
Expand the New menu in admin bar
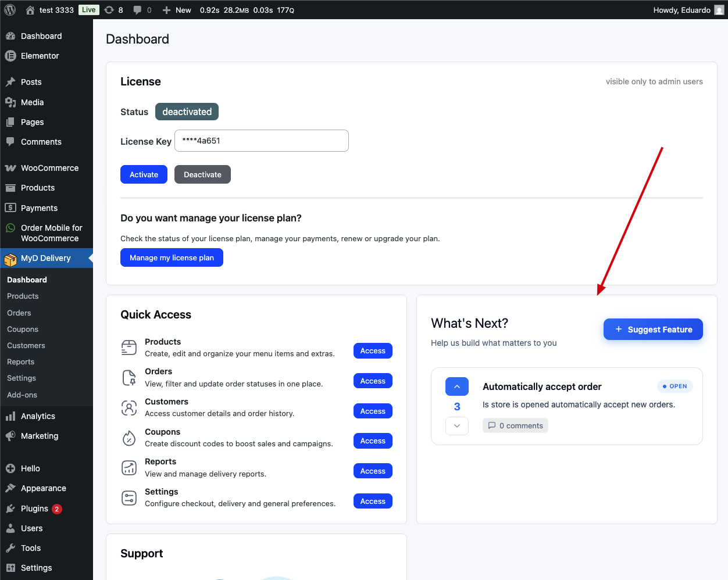pos(176,9)
